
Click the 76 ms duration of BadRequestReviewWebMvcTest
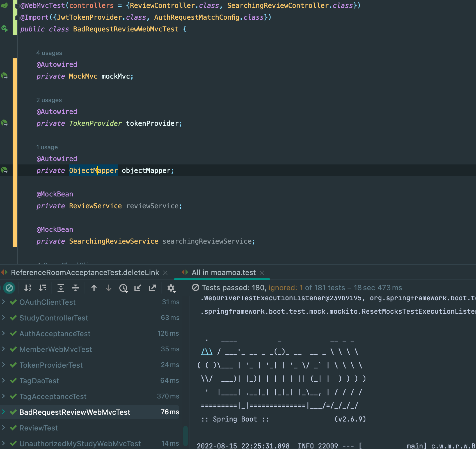(x=170, y=412)
